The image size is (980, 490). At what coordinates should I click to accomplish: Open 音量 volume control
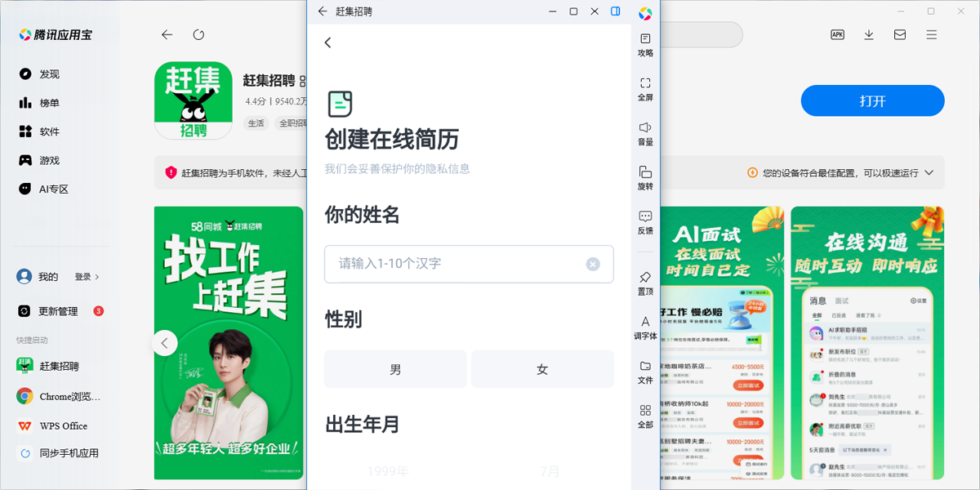[645, 134]
